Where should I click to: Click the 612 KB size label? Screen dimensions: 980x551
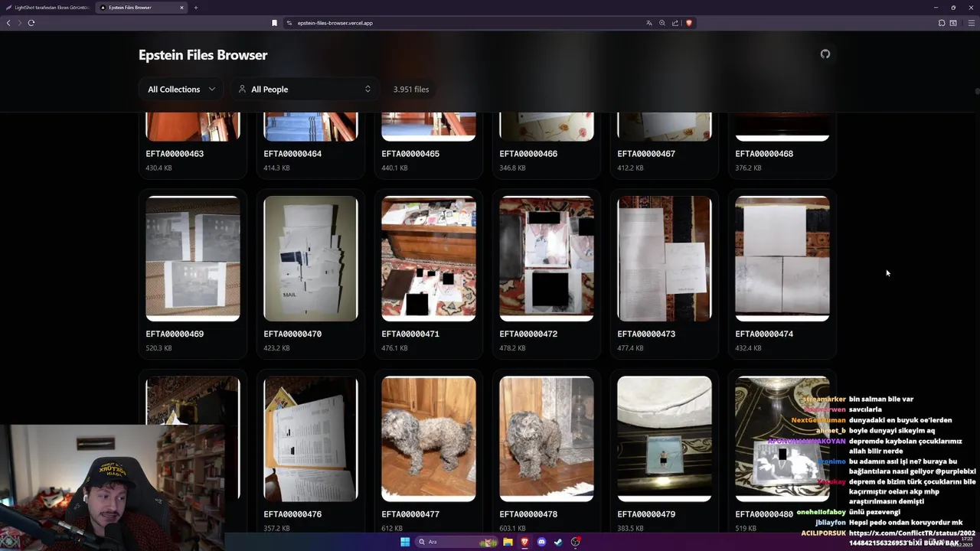(x=392, y=528)
